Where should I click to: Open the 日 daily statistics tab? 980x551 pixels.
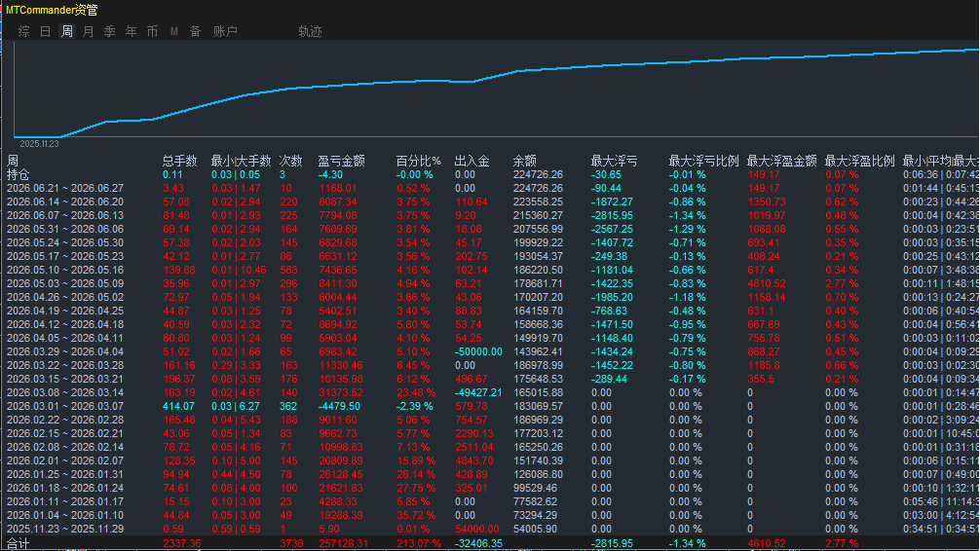coord(45,31)
